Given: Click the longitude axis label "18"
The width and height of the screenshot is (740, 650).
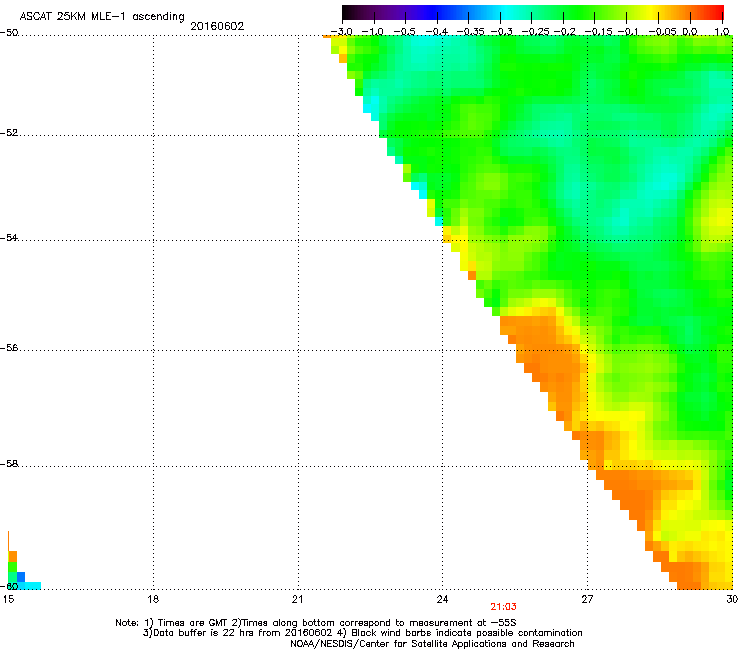Looking at the screenshot, I should (153, 599).
